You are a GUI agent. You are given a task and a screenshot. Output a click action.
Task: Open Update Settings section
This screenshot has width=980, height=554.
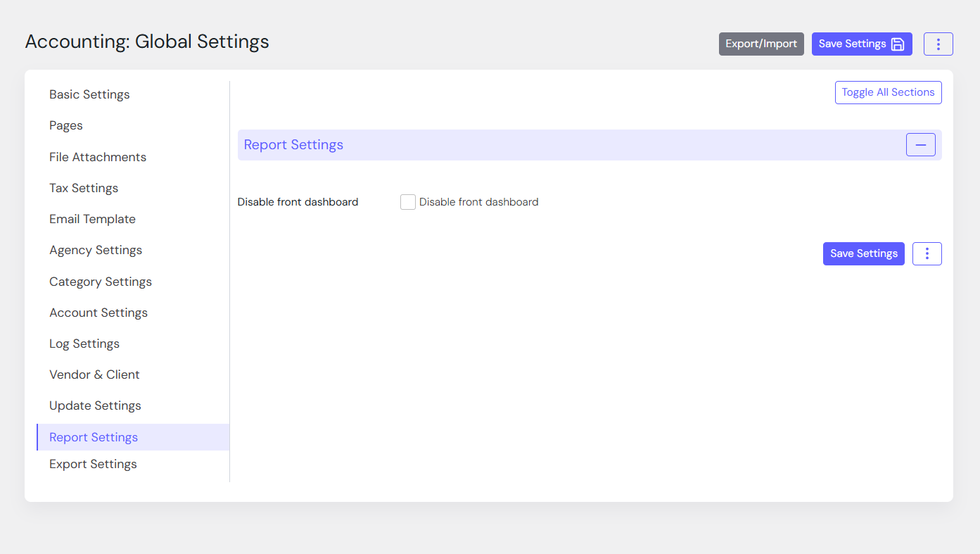[x=95, y=405]
